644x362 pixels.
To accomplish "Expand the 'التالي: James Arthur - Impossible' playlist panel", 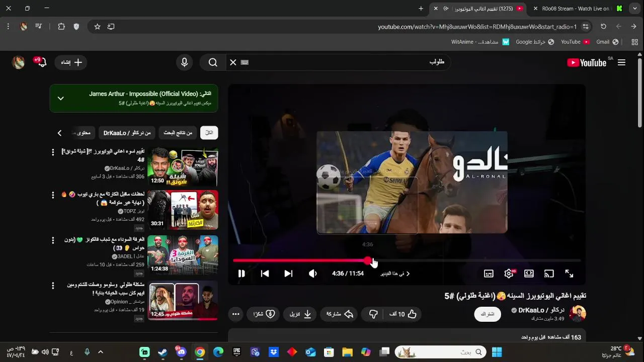I will 60,98.
